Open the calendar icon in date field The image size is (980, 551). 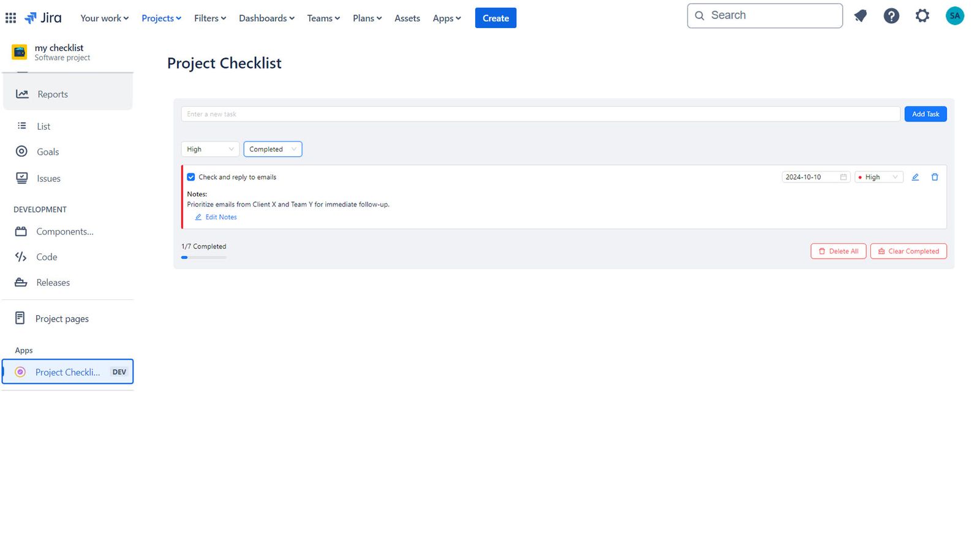click(x=843, y=177)
